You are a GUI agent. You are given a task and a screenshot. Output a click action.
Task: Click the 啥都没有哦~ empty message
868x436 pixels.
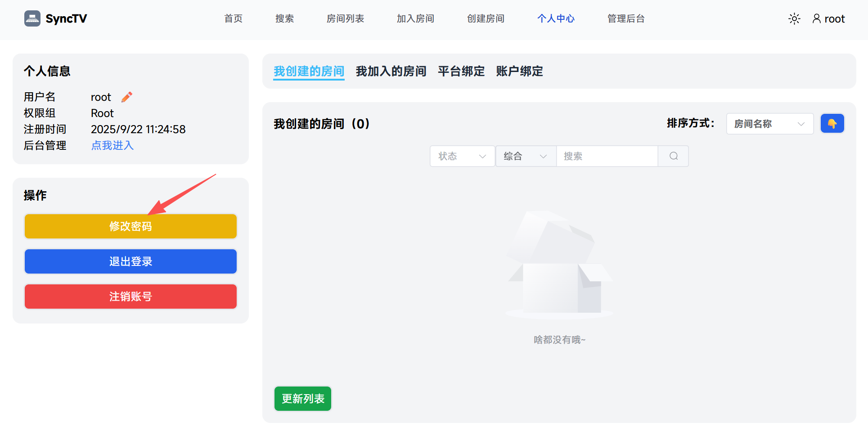559,340
